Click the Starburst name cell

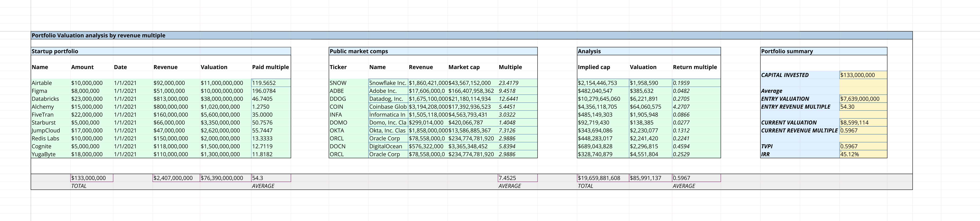tap(51, 123)
